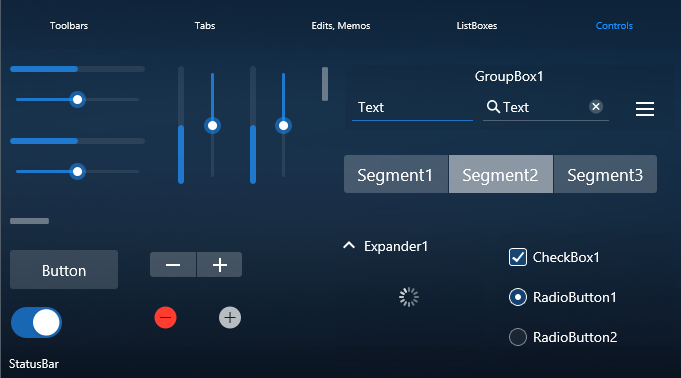Click the GroupBox1 title
Screen dimensions: 681x378
[x=509, y=76]
